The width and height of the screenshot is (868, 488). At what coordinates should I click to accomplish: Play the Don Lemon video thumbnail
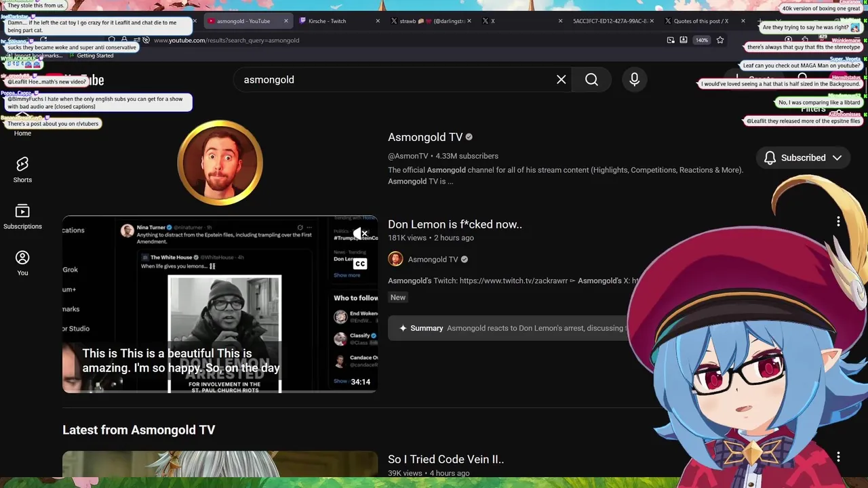(x=220, y=304)
